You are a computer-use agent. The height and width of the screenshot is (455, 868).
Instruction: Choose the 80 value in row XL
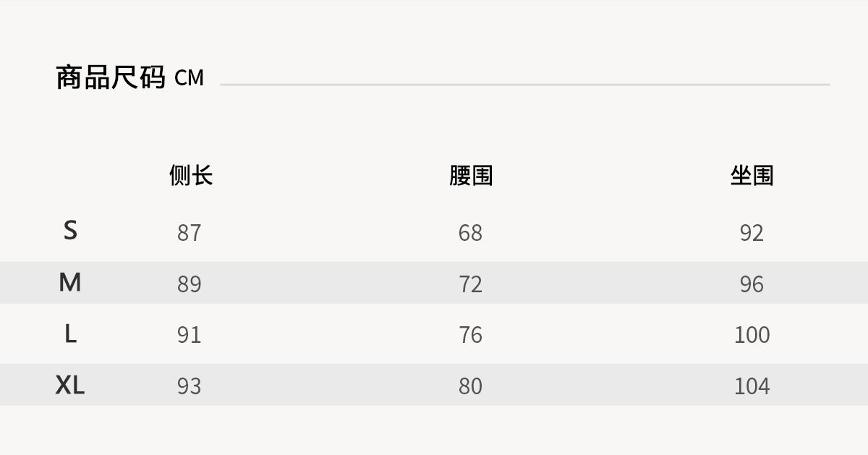470,386
